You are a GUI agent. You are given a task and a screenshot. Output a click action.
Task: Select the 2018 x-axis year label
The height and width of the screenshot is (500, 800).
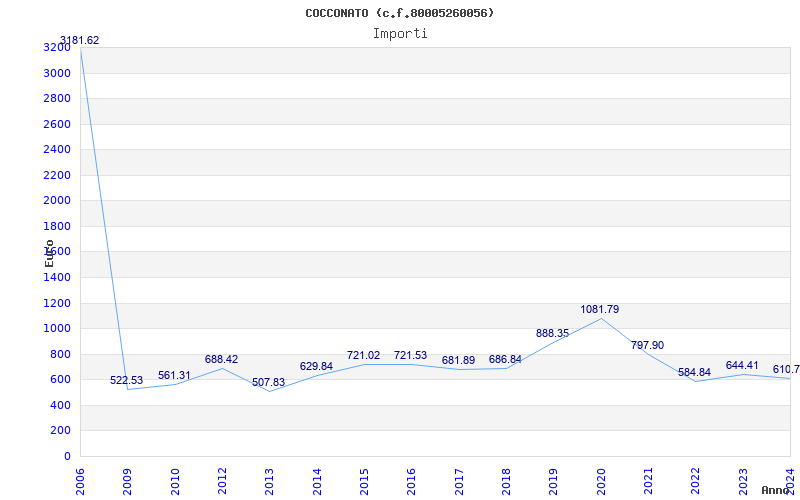click(506, 482)
